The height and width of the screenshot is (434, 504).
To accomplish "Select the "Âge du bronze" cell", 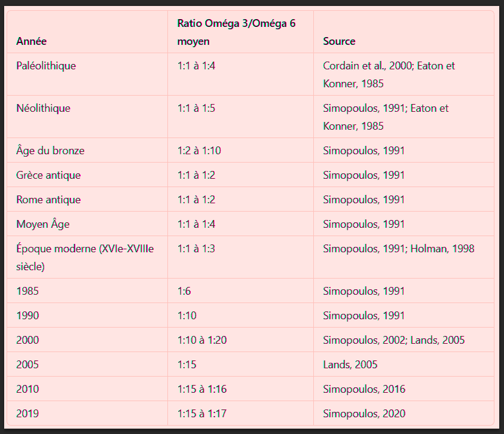I will pyautogui.click(x=50, y=151).
